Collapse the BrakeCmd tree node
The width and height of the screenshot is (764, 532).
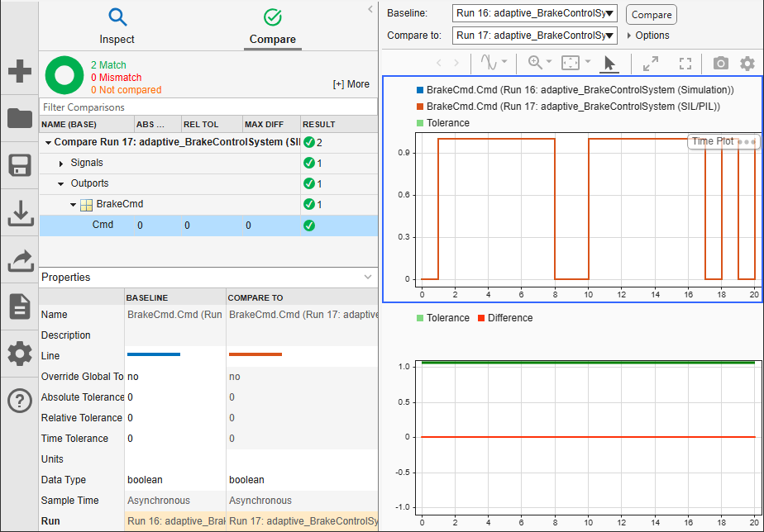73,205
